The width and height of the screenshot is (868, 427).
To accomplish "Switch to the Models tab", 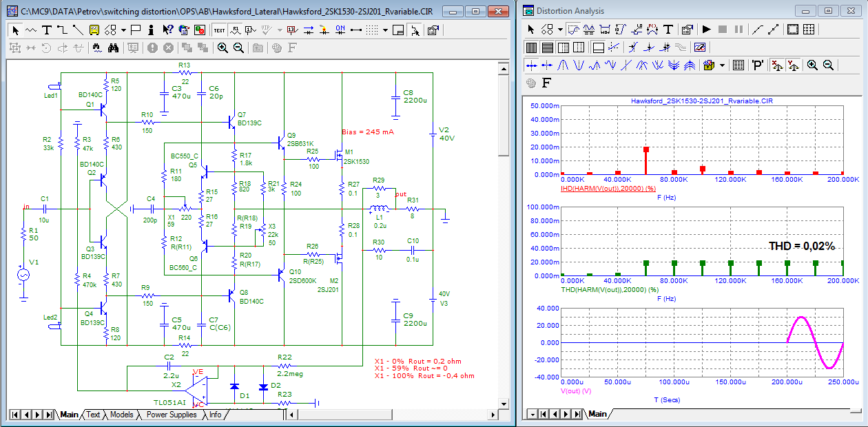I will tap(121, 415).
